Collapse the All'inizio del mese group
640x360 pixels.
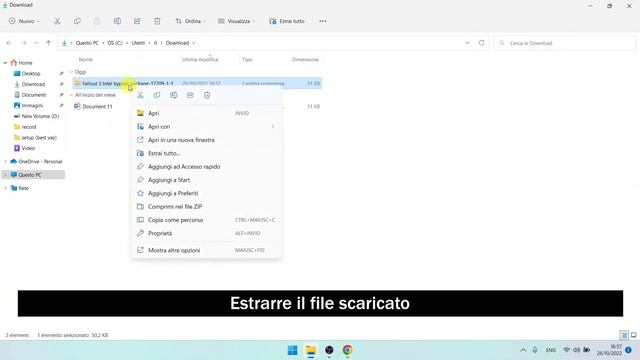tap(71, 95)
